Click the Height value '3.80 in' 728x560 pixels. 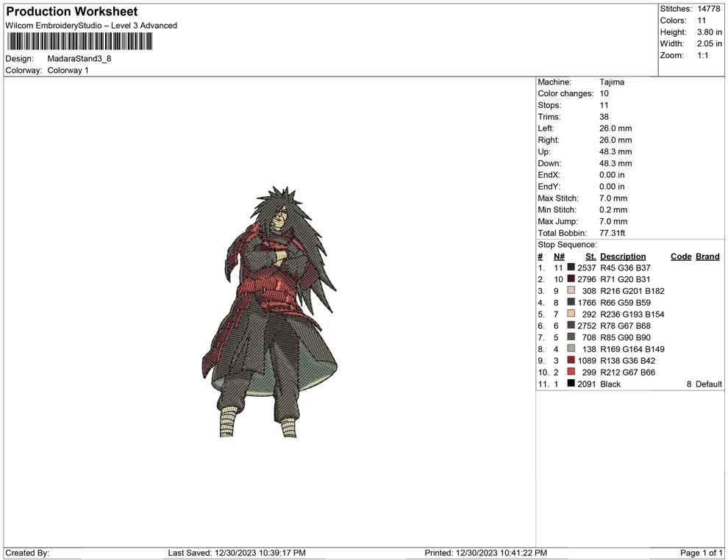click(710, 32)
